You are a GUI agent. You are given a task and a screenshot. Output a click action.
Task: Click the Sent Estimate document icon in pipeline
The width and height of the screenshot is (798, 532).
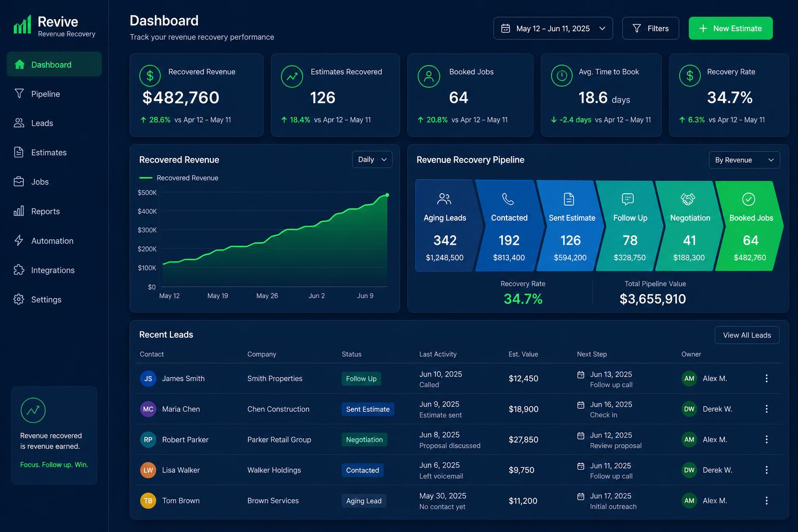click(x=569, y=199)
